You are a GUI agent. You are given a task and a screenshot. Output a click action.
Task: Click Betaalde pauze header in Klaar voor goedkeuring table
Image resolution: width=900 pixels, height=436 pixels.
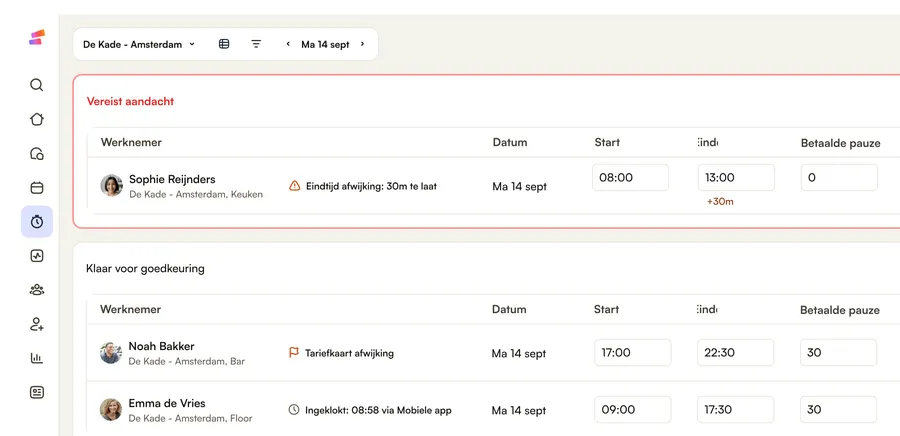point(840,310)
